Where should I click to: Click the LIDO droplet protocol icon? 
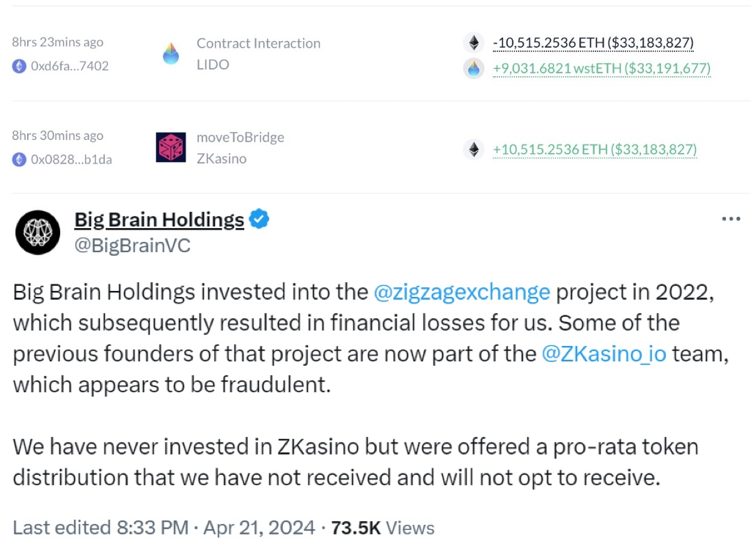point(171,54)
